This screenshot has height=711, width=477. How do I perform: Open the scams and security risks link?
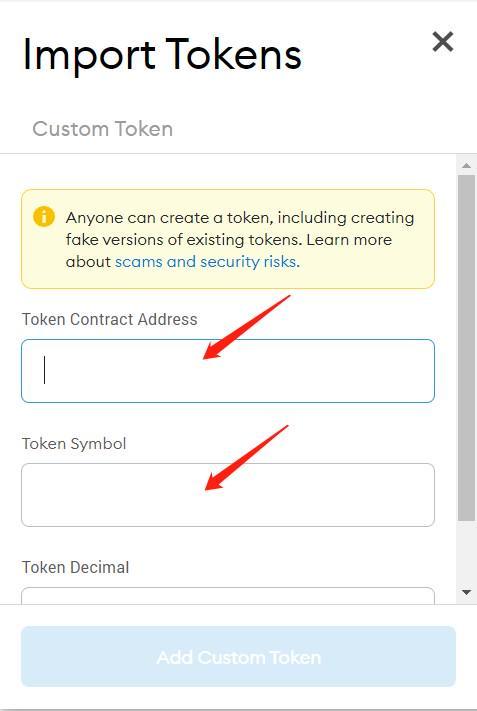tap(207, 262)
